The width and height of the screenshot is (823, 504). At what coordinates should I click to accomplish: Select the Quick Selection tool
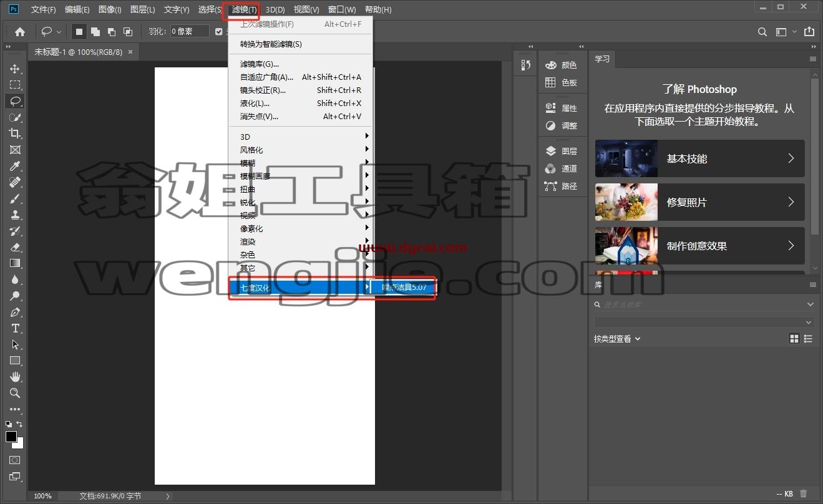[x=15, y=117]
